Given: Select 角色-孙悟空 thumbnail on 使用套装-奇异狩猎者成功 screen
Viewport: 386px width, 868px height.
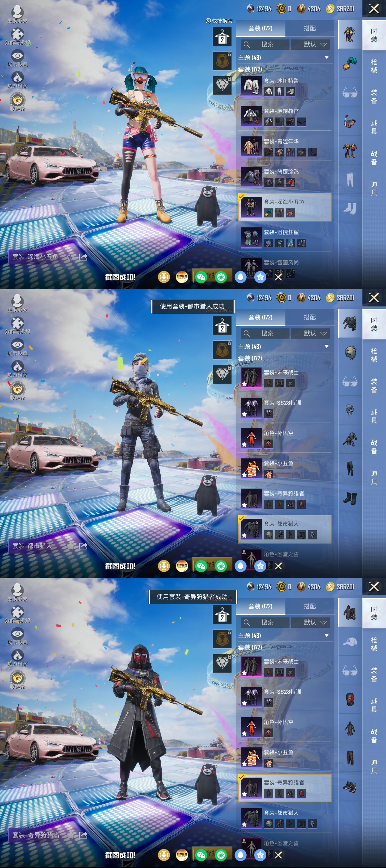Looking at the screenshot, I should [251, 727].
